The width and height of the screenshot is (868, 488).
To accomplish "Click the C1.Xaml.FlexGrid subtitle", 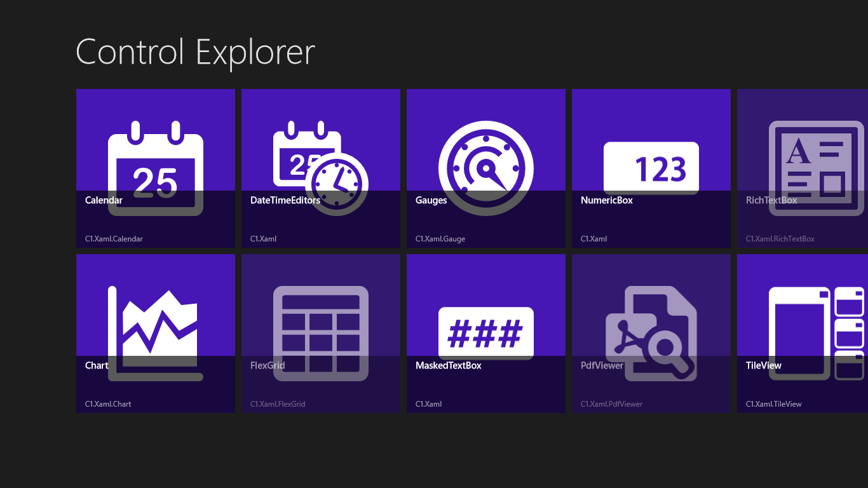I will [278, 404].
